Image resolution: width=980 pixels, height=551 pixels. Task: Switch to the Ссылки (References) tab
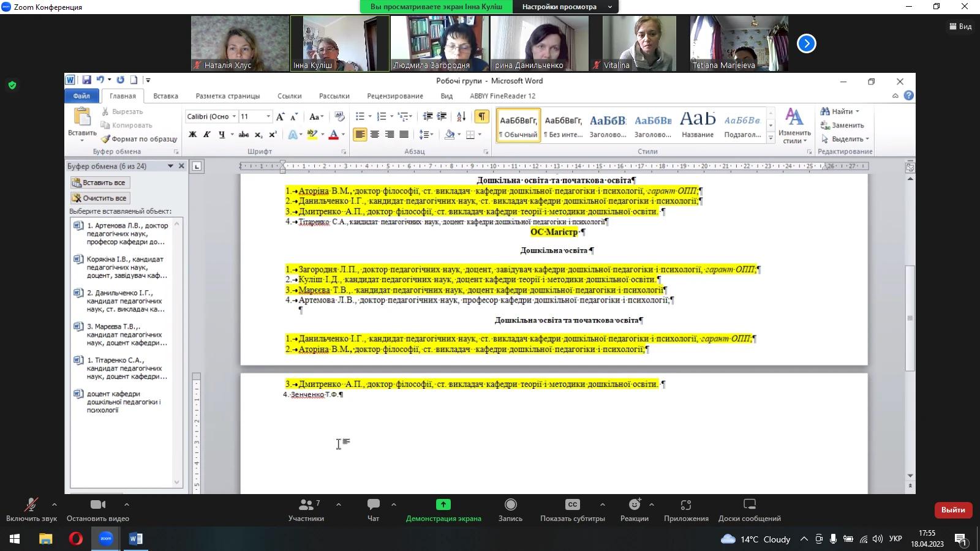click(x=290, y=96)
